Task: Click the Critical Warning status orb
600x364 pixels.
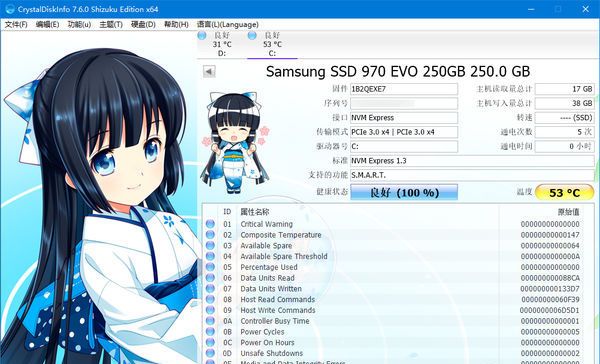Action: 210,224
